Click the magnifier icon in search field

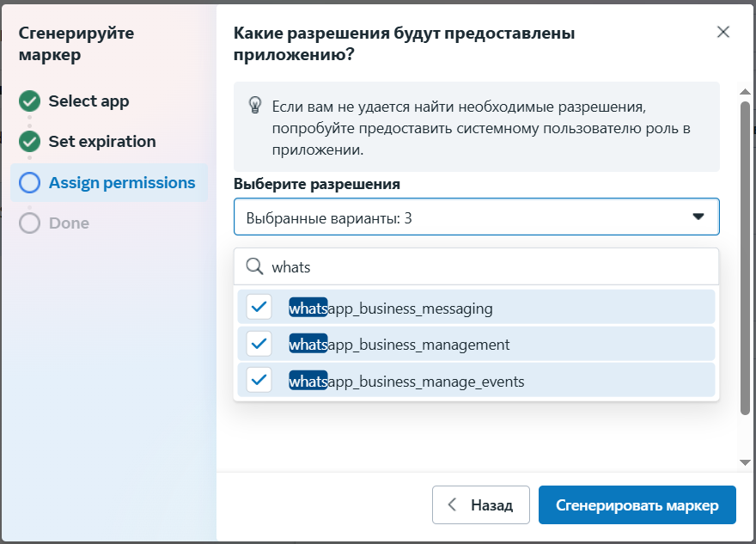[254, 266]
